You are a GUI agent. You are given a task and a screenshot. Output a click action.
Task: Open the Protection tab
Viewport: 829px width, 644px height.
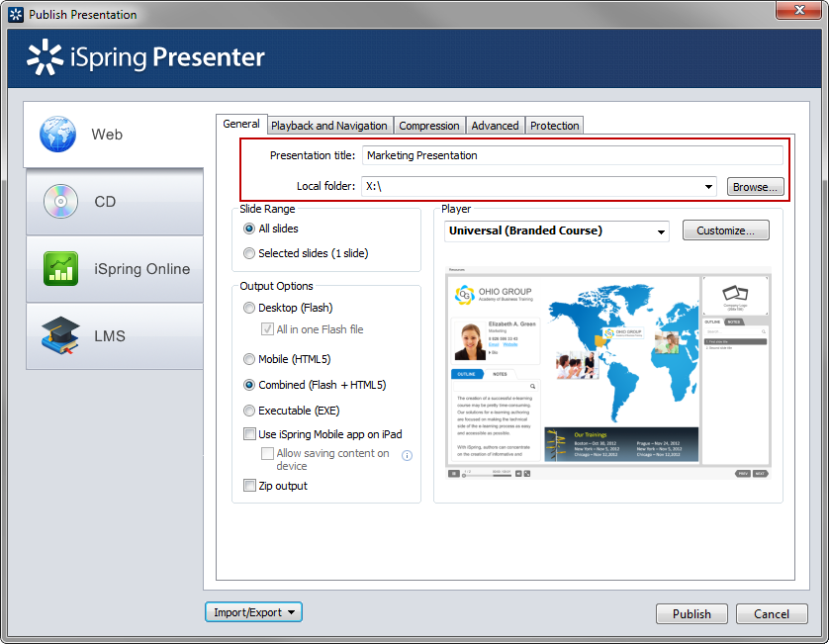pyautogui.click(x=555, y=126)
